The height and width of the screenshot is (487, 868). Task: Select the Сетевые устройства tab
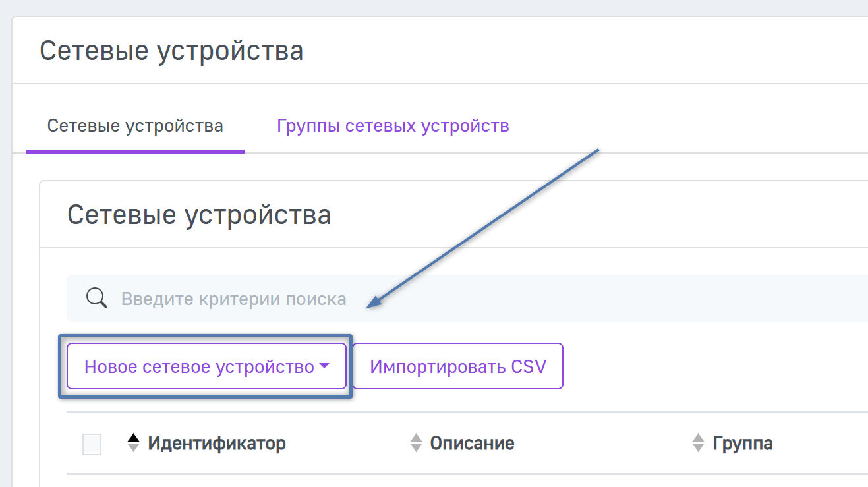[135, 125]
